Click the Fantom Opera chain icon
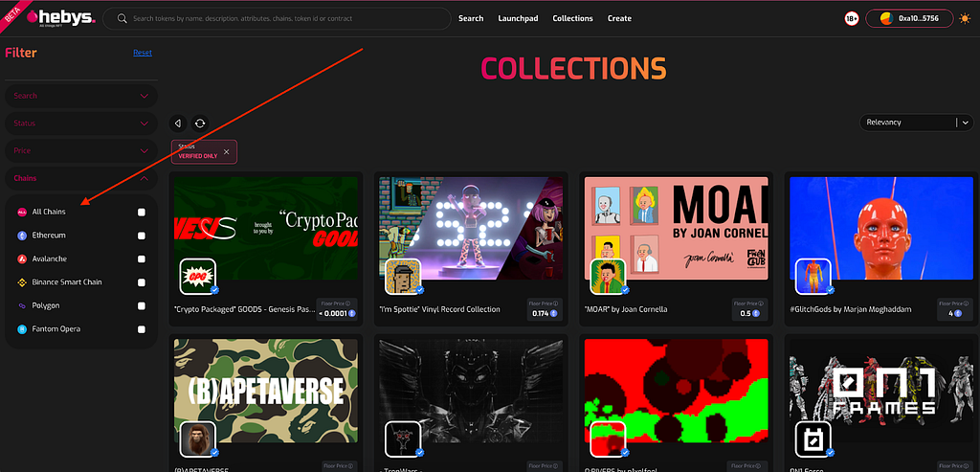980x472 pixels. click(22, 328)
